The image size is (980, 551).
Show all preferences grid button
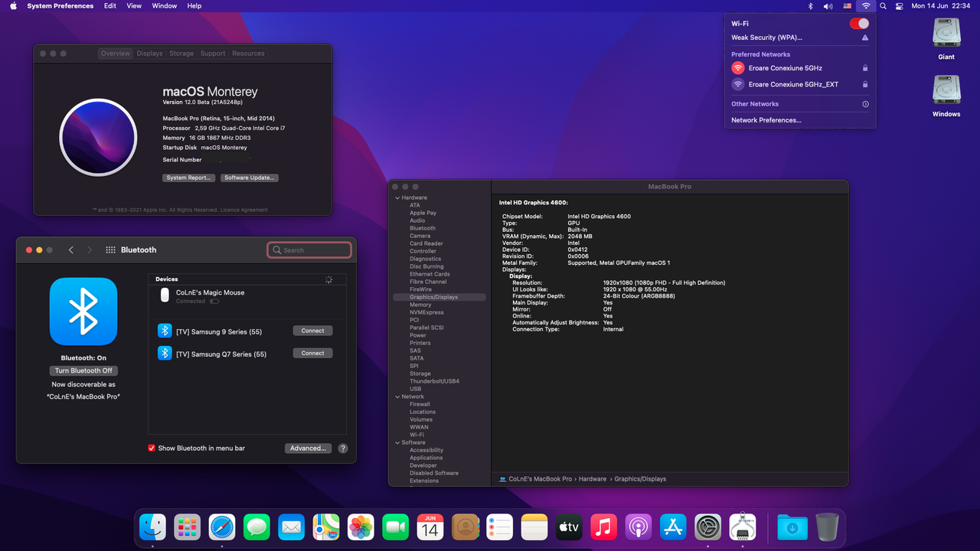[x=111, y=249]
